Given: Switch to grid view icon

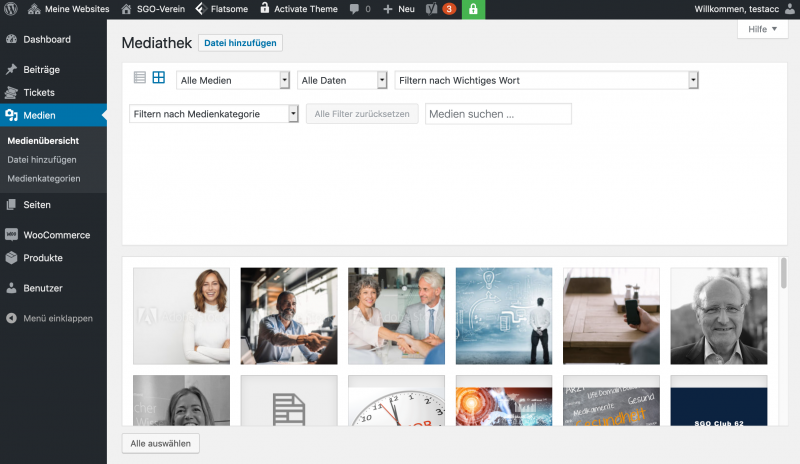Looking at the screenshot, I should tap(159, 78).
